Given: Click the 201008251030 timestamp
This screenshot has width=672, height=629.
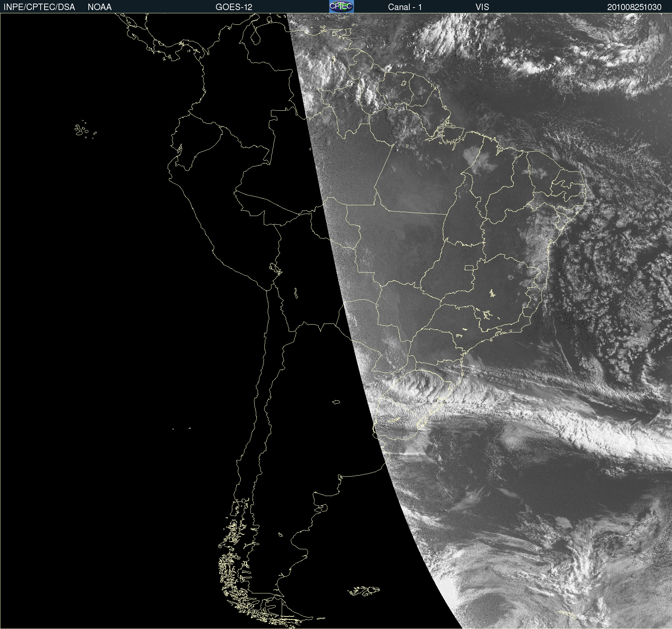Looking at the screenshot, I should (x=634, y=7).
